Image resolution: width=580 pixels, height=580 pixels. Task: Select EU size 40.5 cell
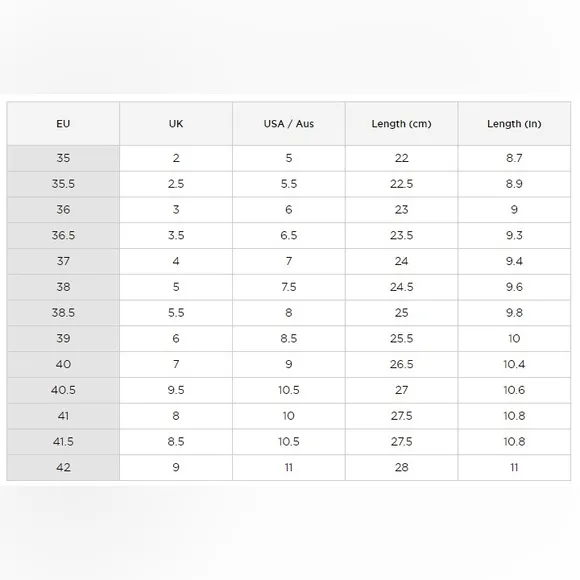pos(63,390)
